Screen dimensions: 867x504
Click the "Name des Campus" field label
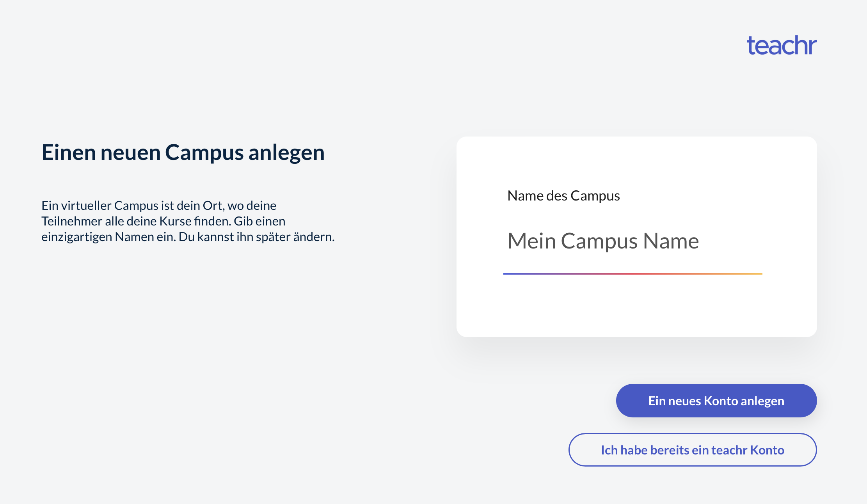[x=563, y=195]
